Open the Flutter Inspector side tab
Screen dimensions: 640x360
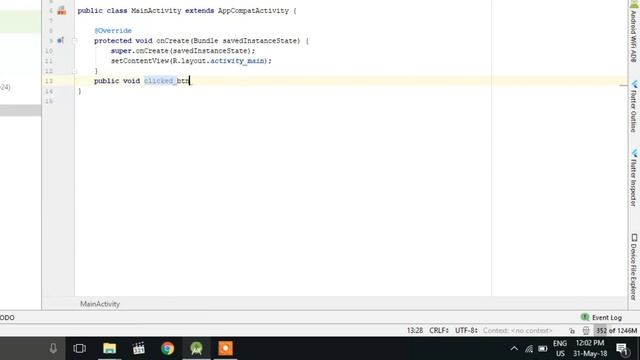tap(634, 178)
